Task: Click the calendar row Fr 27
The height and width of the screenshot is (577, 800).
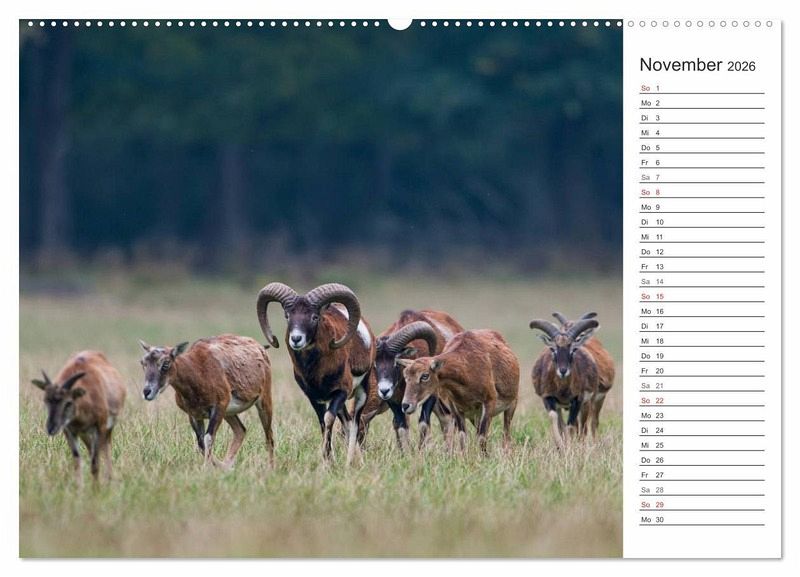Action: pos(702,475)
